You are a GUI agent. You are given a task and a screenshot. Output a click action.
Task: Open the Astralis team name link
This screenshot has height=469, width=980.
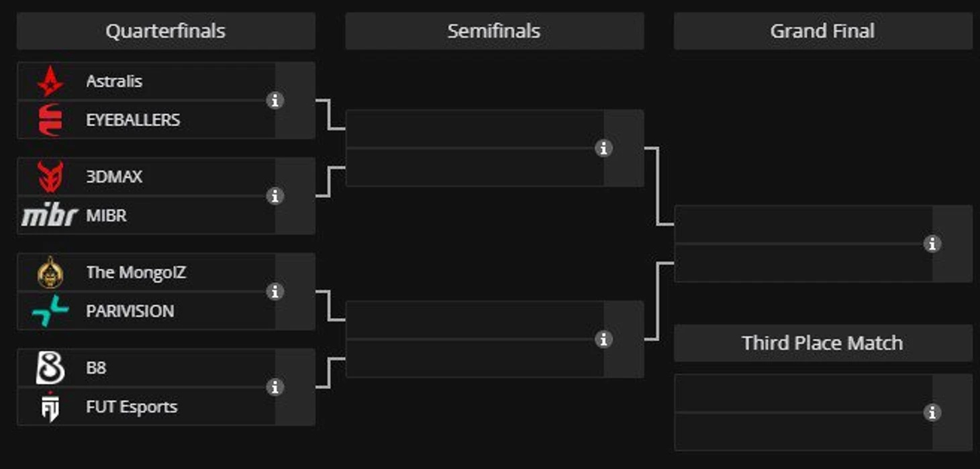(114, 81)
